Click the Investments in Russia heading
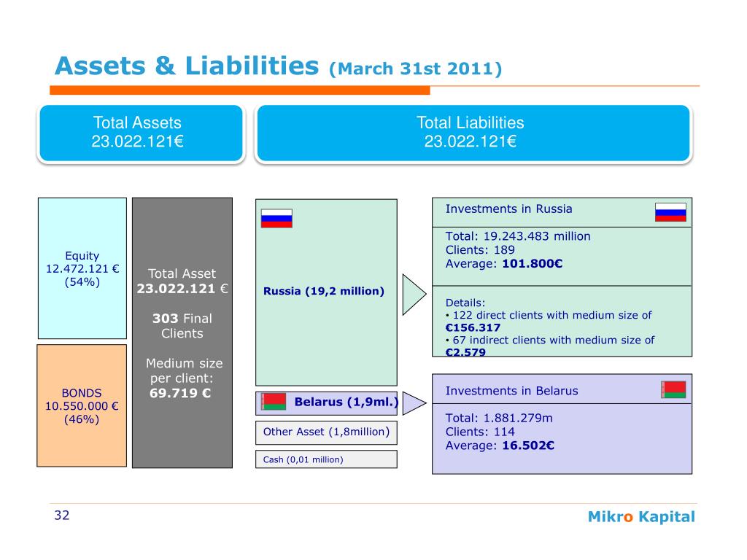This screenshot has width=747, height=560. coord(508,209)
